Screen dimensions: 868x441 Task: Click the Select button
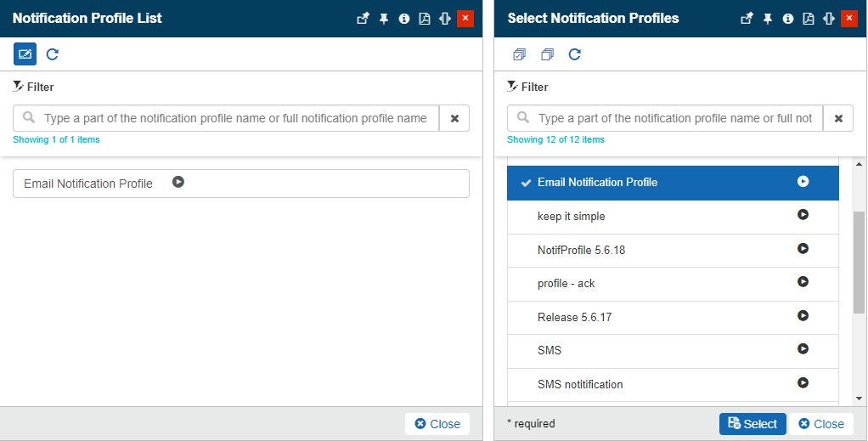click(752, 424)
